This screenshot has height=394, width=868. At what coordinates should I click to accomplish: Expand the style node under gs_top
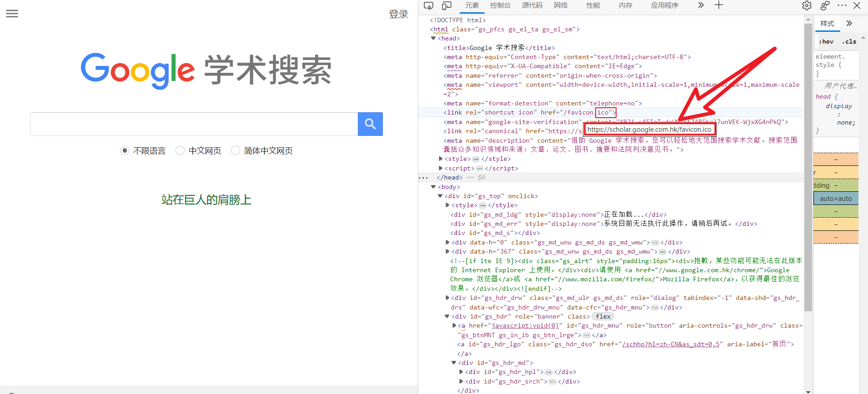click(x=447, y=205)
